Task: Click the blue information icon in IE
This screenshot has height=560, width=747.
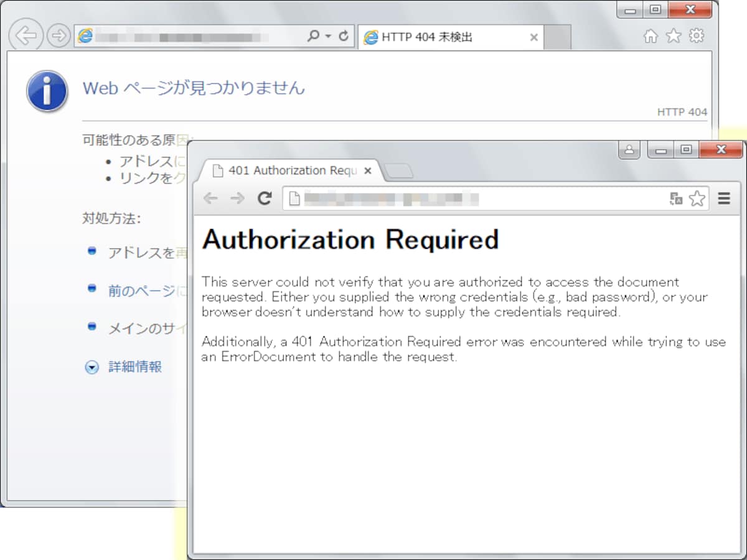Action: (47, 91)
